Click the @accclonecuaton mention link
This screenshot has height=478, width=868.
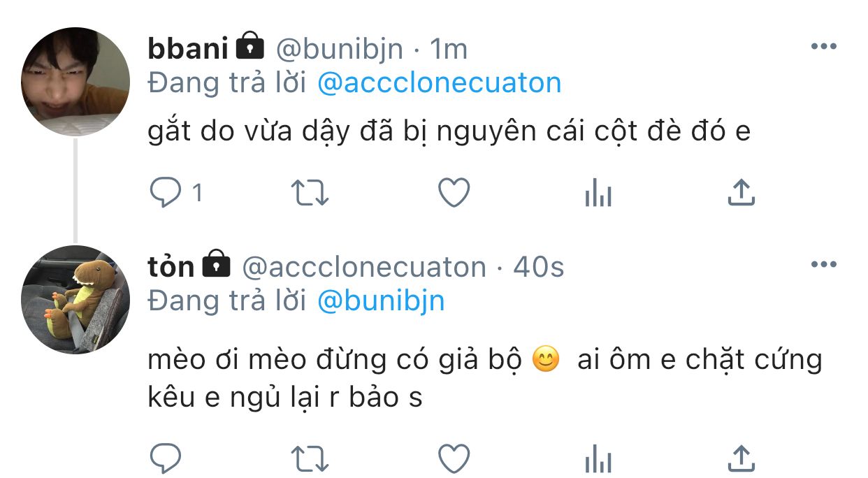439,83
